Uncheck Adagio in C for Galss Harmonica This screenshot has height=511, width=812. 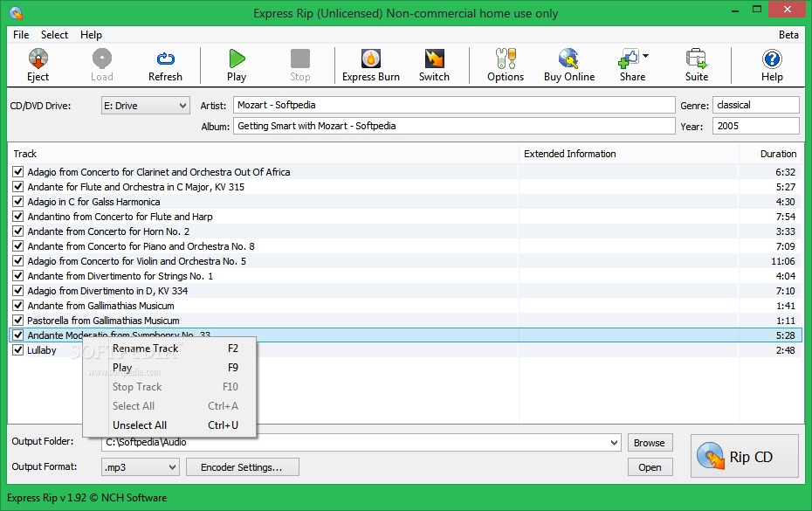pos(18,201)
